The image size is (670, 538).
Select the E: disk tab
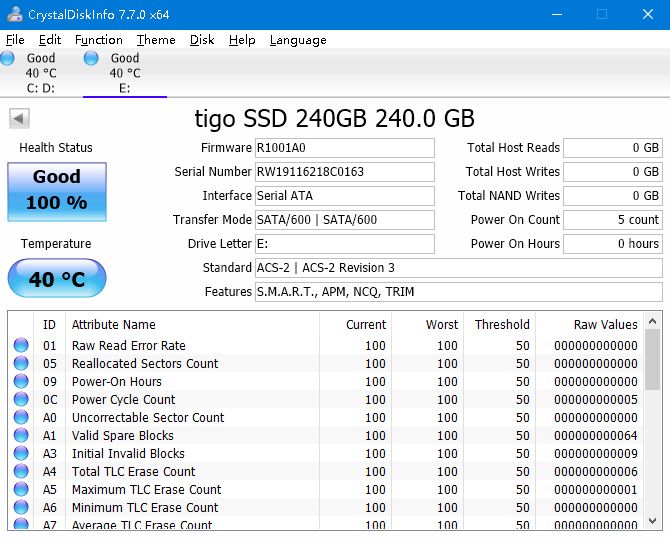point(125,73)
